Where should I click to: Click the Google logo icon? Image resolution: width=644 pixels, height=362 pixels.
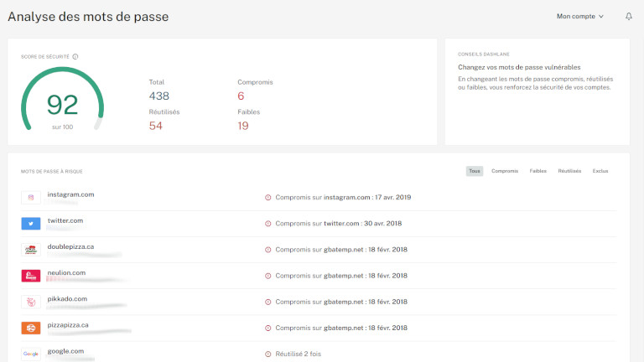(x=31, y=354)
